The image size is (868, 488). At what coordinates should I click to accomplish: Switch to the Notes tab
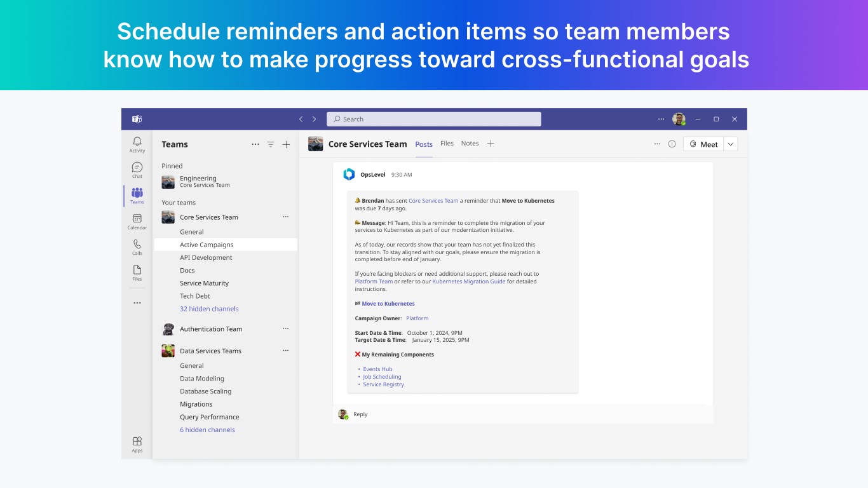pos(470,144)
